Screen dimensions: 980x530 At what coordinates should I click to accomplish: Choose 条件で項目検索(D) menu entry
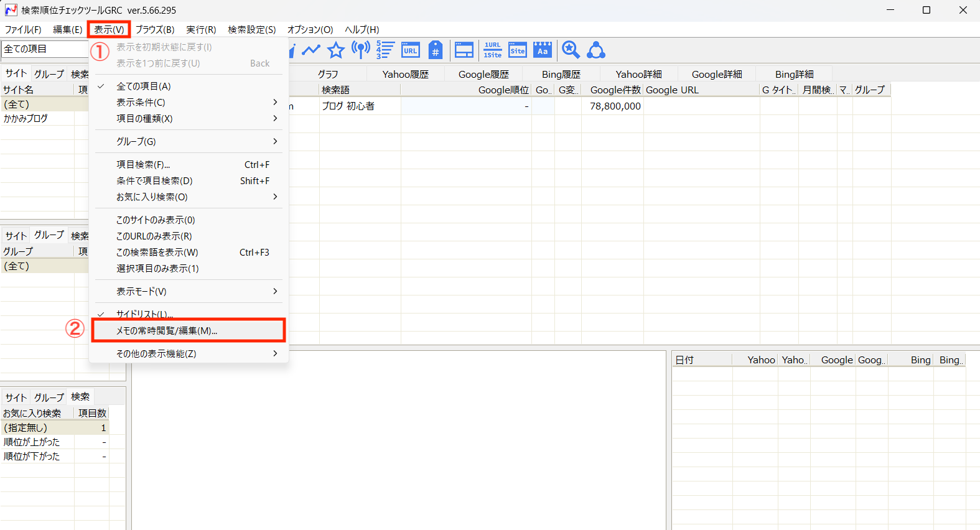[x=189, y=180]
